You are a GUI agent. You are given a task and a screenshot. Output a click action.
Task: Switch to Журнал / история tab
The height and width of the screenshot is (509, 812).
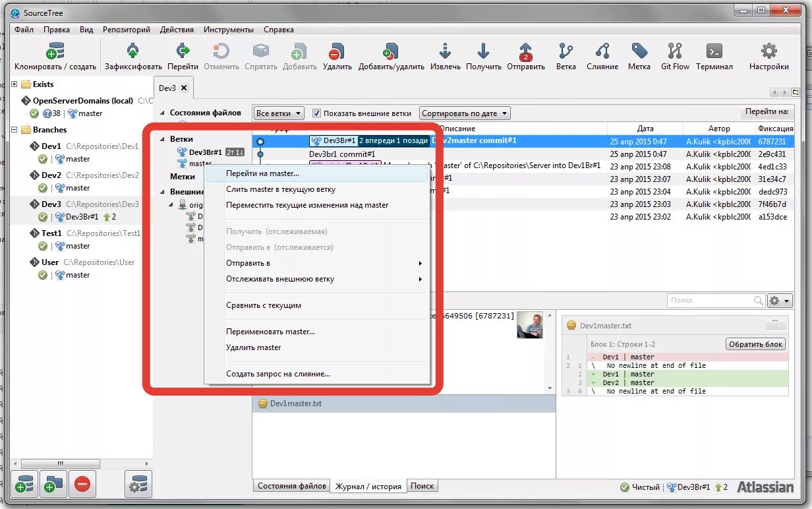pyautogui.click(x=368, y=487)
